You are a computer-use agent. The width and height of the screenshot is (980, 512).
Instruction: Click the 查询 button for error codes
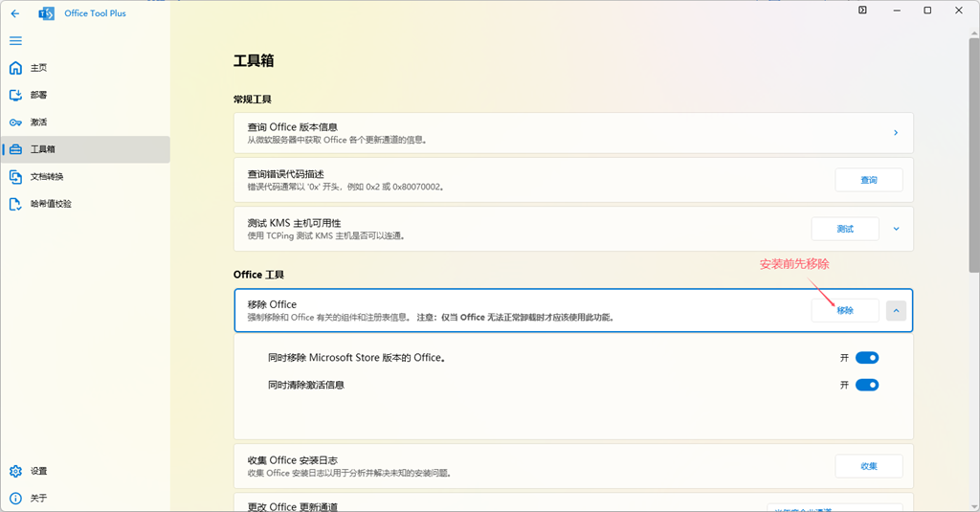[869, 180]
